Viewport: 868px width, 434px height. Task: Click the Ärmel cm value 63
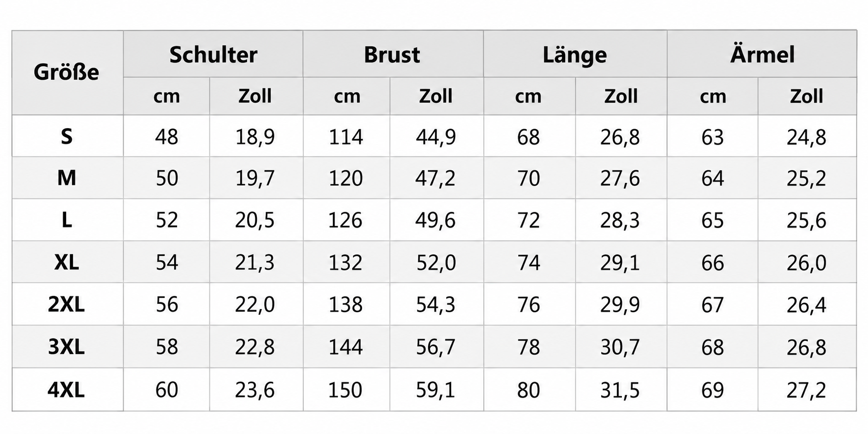(x=712, y=137)
